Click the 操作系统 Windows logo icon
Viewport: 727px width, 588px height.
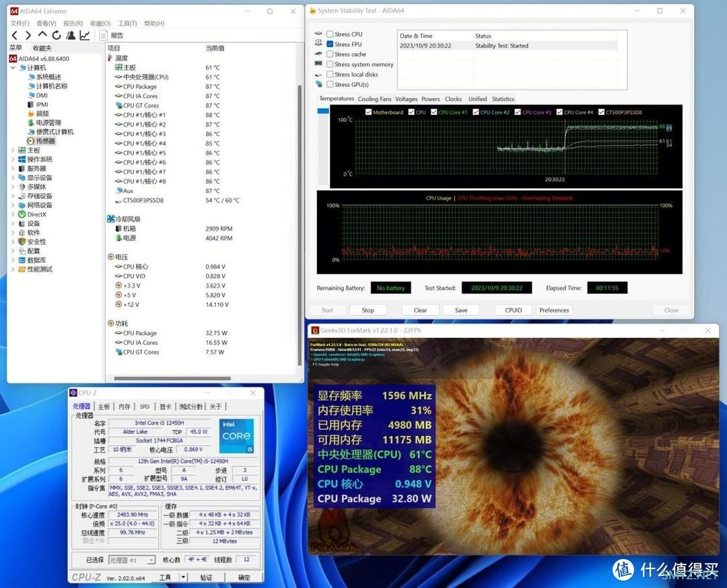click(x=22, y=159)
